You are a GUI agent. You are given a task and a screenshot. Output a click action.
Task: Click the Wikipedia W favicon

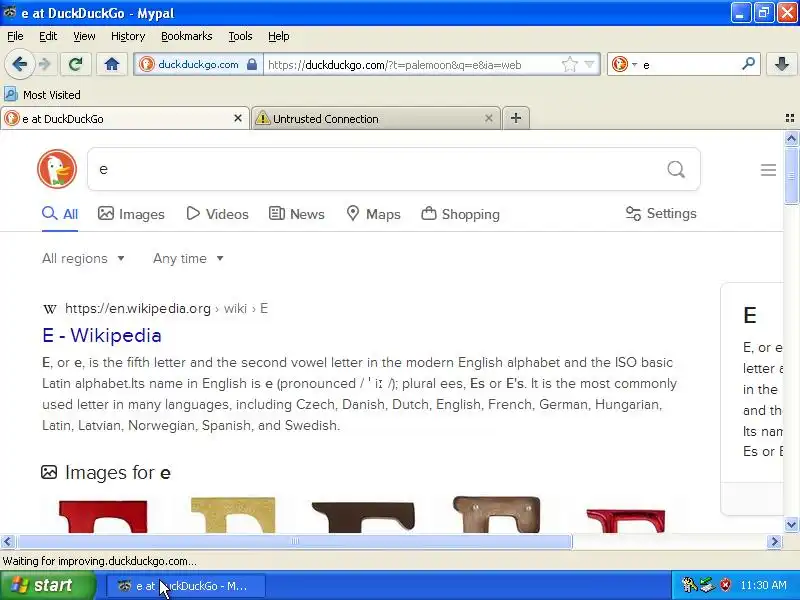pyautogui.click(x=50, y=309)
